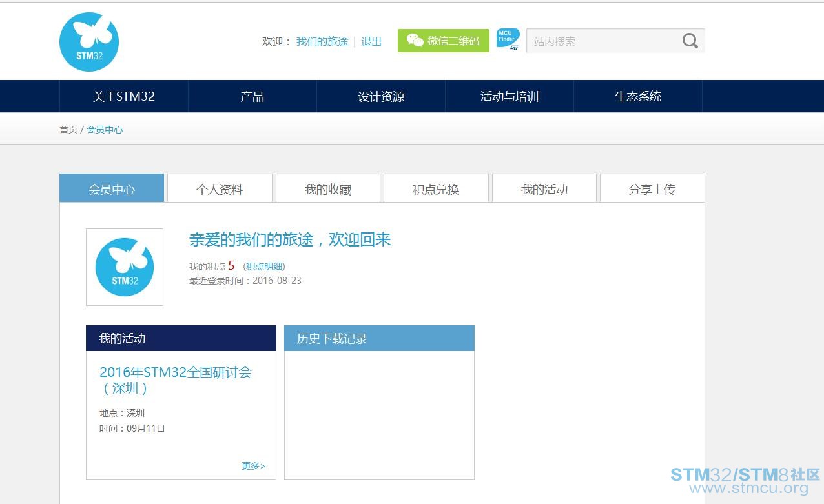Open the 我们的旅途 username link
This screenshot has height=504, width=824.
322,42
